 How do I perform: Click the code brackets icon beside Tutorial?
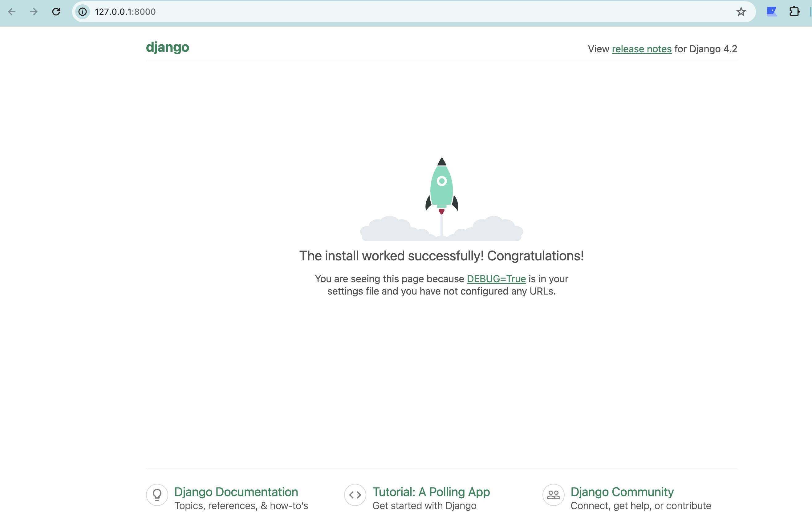point(355,495)
